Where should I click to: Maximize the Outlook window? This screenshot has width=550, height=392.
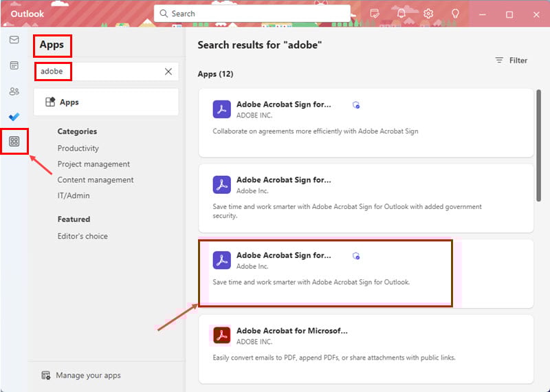pyautogui.click(x=509, y=14)
